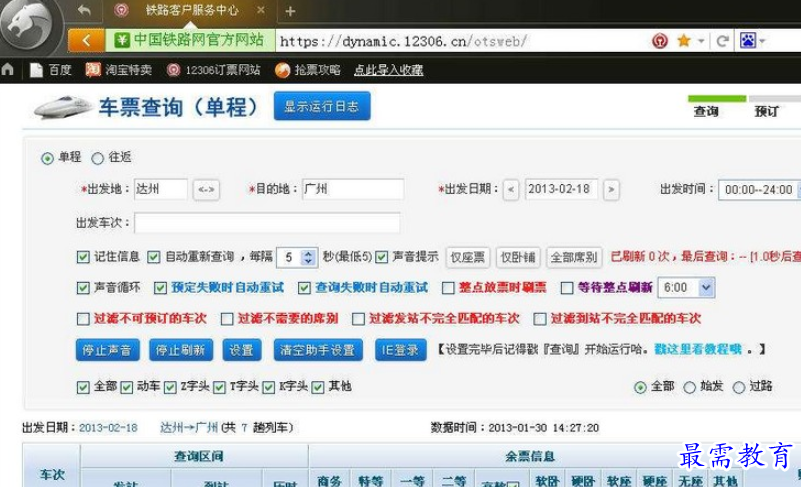The image size is (801, 487).
Task: Click the 仅卧铺 button
Action: coord(517,257)
